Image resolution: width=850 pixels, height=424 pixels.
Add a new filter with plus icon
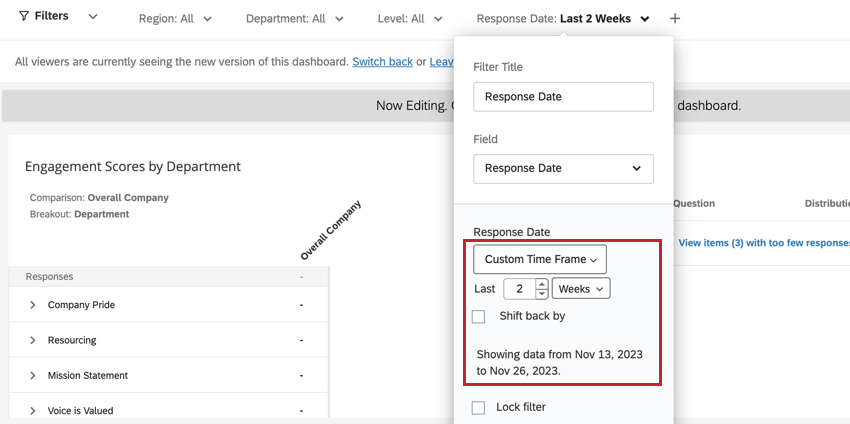coord(675,19)
